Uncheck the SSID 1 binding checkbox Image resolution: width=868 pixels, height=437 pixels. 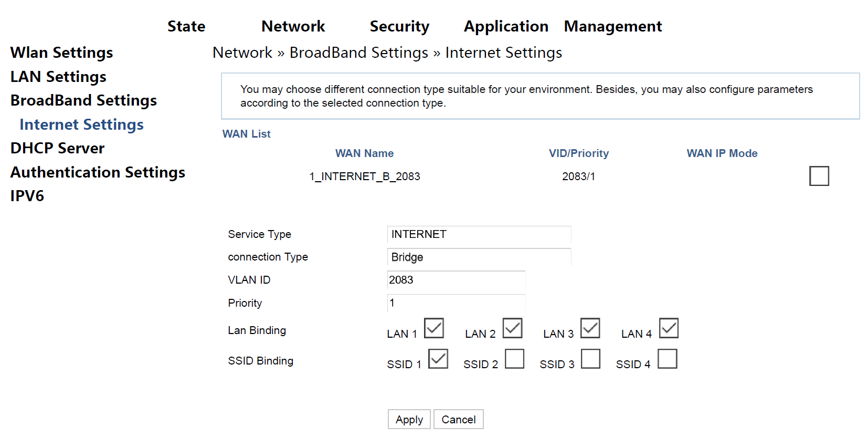pyautogui.click(x=438, y=359)
